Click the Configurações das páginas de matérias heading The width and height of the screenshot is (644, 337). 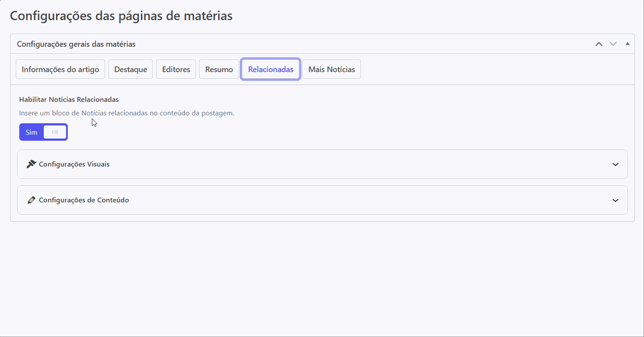[x=121, y=16]
